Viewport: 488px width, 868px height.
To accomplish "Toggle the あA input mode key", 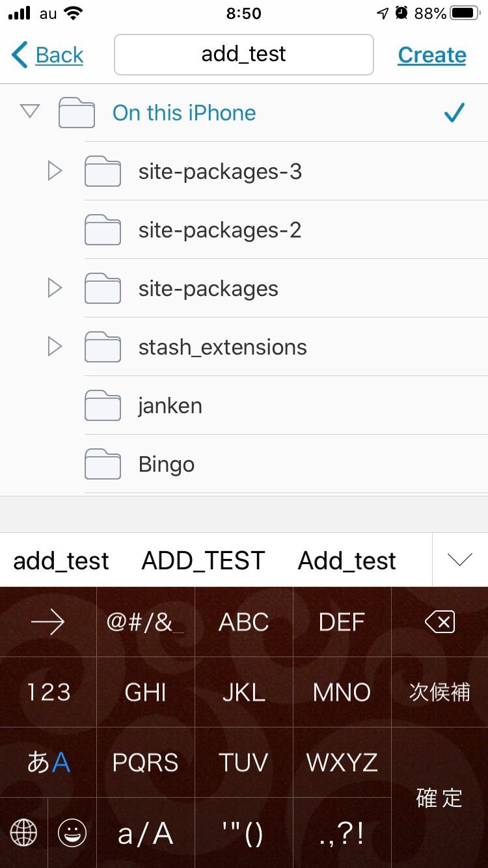I will point(48,762).
